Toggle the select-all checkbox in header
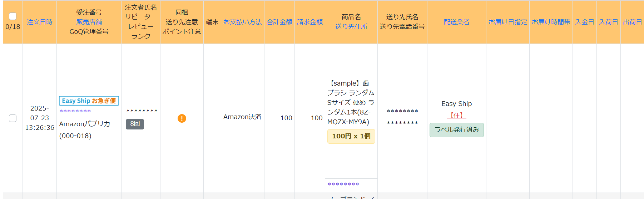This screenshot has height=199, width=644. pos(13,16)
